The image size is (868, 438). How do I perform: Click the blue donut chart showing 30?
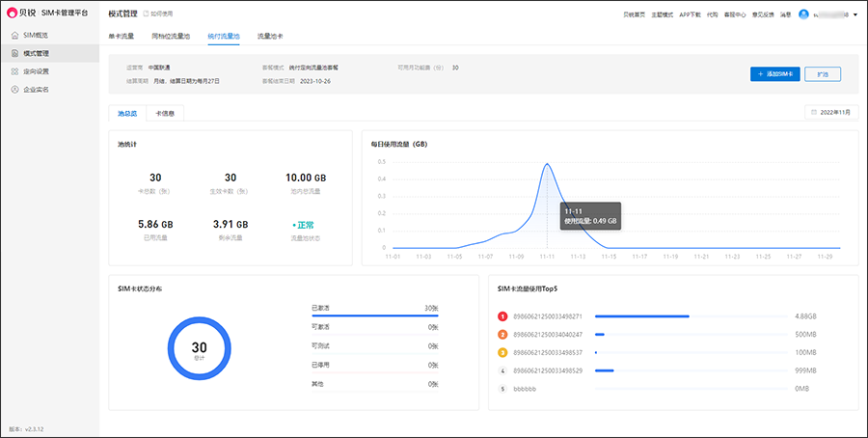pyautogui.click(x=200, y=348)
